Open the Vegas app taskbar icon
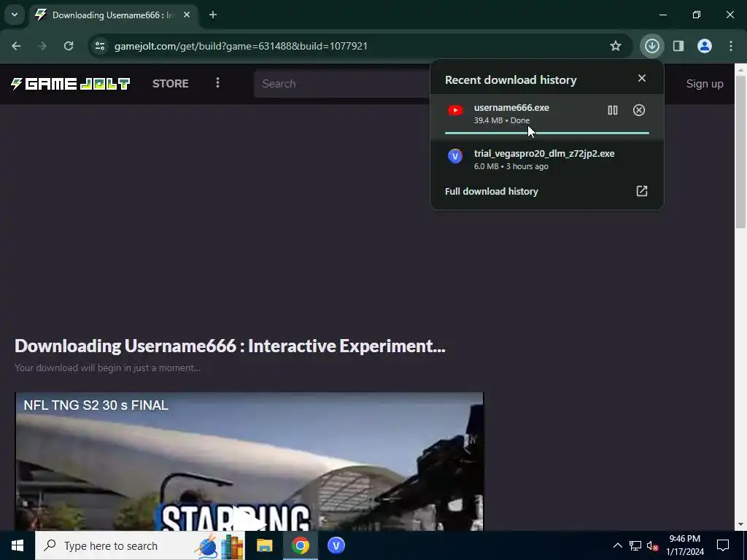 (x=336, y=545)
